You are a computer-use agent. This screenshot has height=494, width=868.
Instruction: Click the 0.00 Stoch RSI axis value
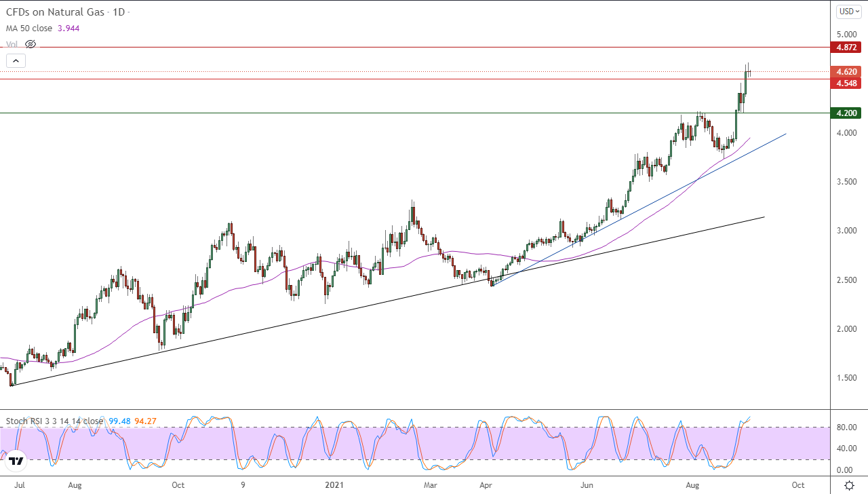point(845,470)
